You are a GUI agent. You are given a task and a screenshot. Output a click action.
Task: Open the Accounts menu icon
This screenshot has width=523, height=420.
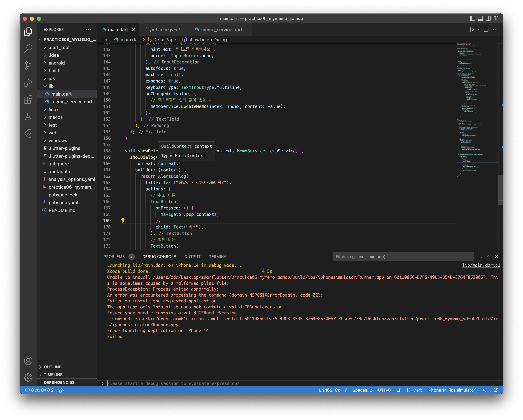pos(28,361)
